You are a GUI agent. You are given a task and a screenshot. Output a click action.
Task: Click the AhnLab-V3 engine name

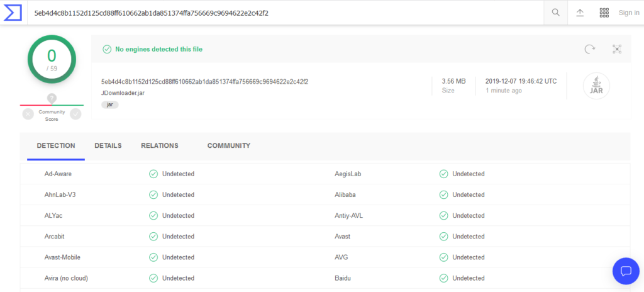click(60, 194)
